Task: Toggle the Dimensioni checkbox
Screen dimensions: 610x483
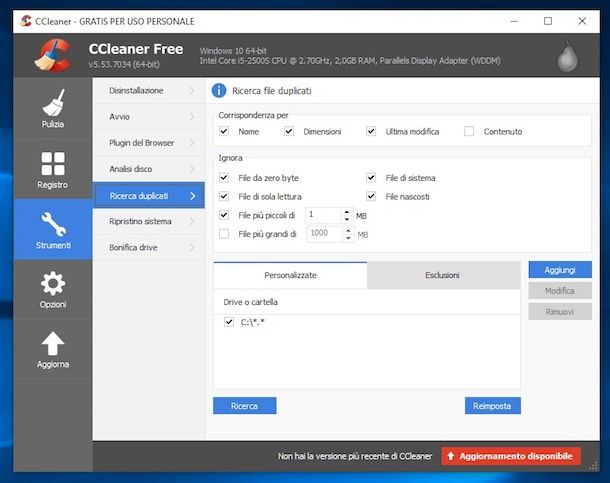Action: coord(289,131)
